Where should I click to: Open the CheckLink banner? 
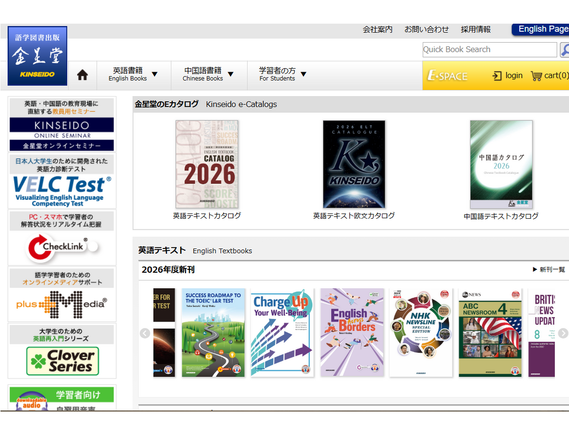click(62, 238)
